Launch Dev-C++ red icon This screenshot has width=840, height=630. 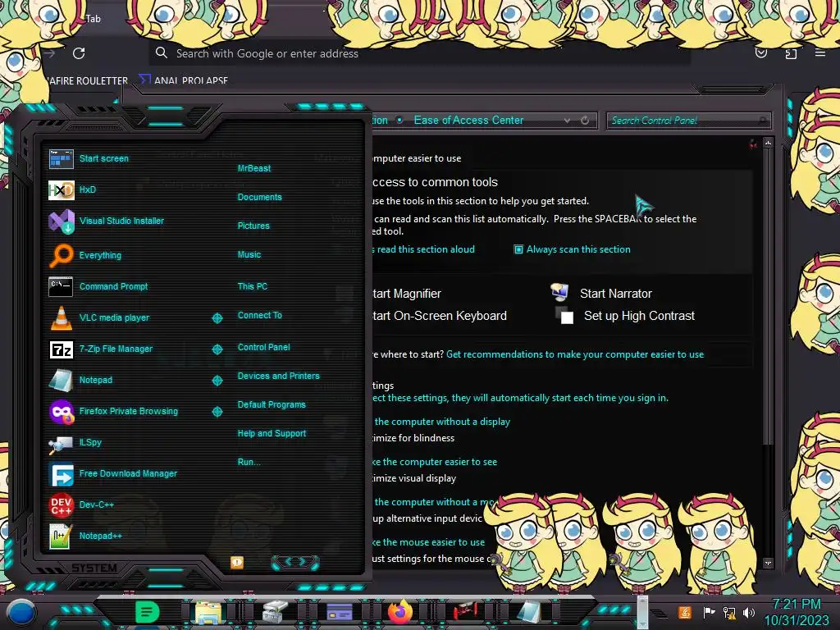click(61, 504)
